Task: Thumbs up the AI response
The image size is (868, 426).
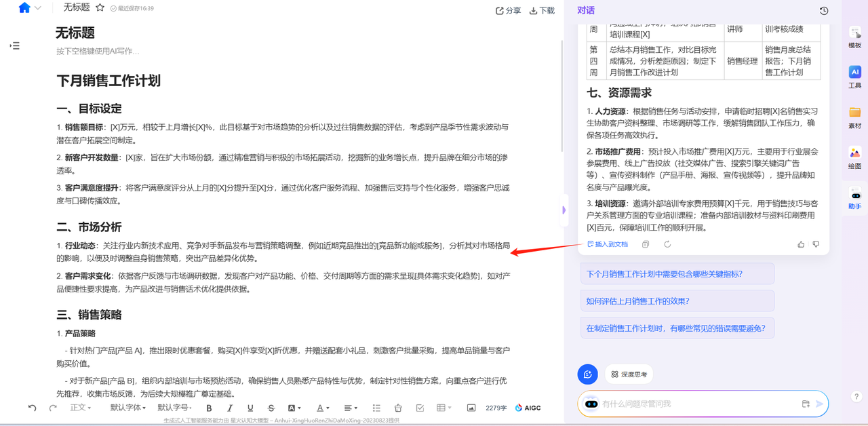Action: [801, 244]
